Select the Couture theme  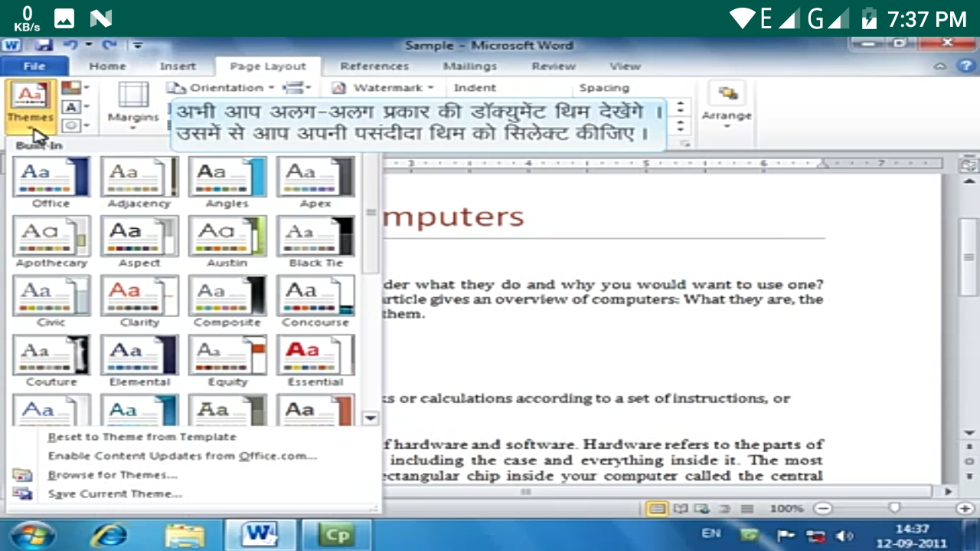51,361
